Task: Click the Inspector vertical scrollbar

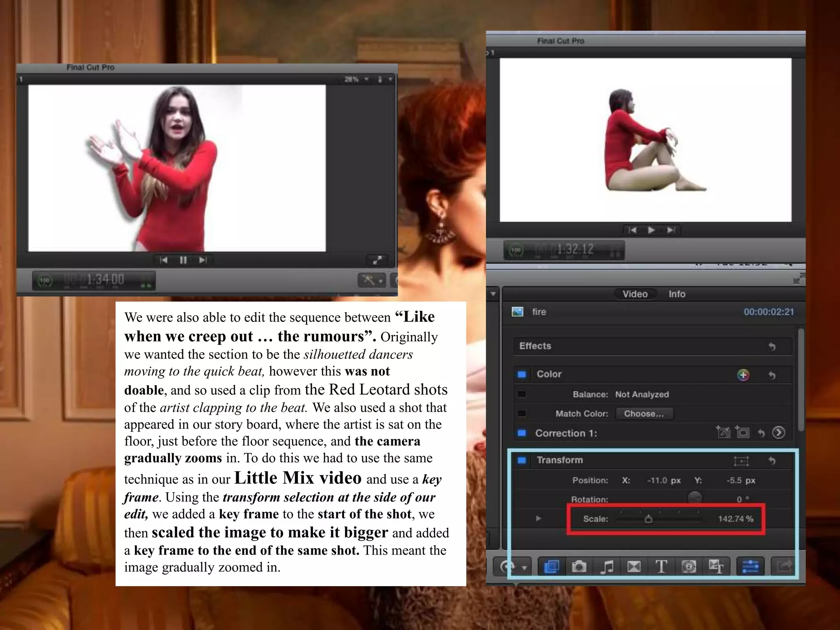Action: (801, 379)
